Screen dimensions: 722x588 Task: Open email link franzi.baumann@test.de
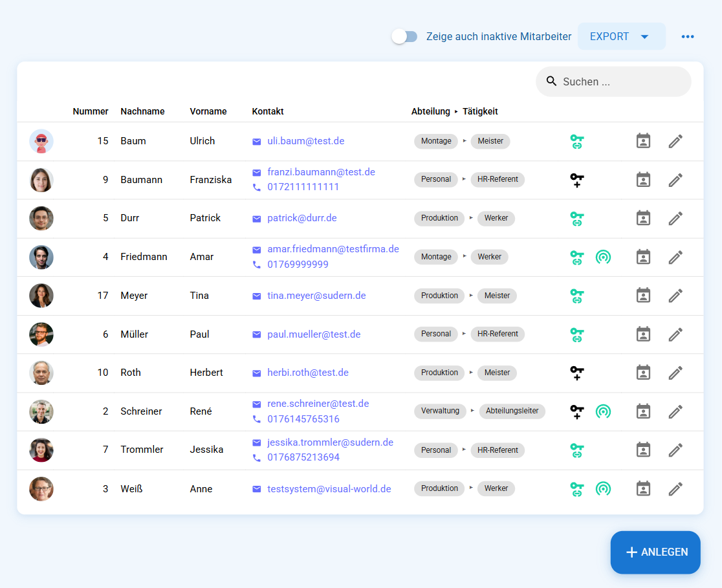[x=321, y=172]
